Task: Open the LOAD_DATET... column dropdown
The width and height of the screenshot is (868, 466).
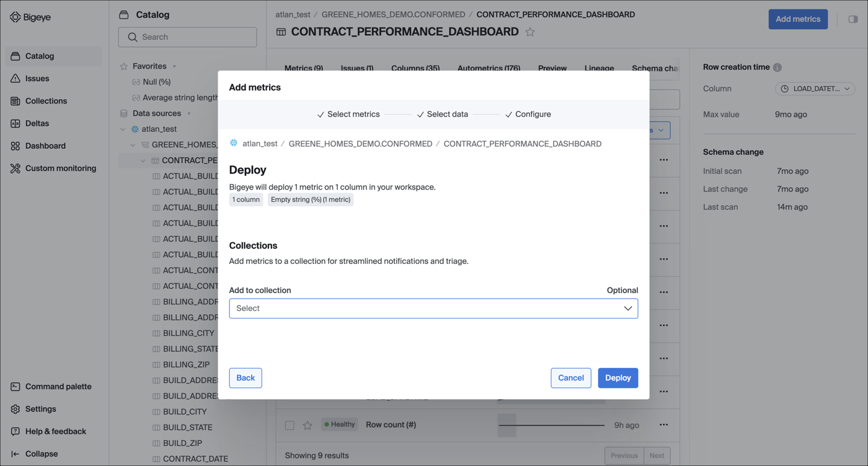Action: click(815, 89)
